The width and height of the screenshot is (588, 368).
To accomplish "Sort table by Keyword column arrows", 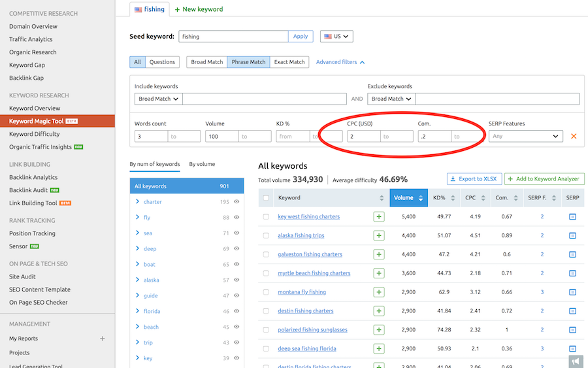I will pyautogui.click(x=382, y=197).
